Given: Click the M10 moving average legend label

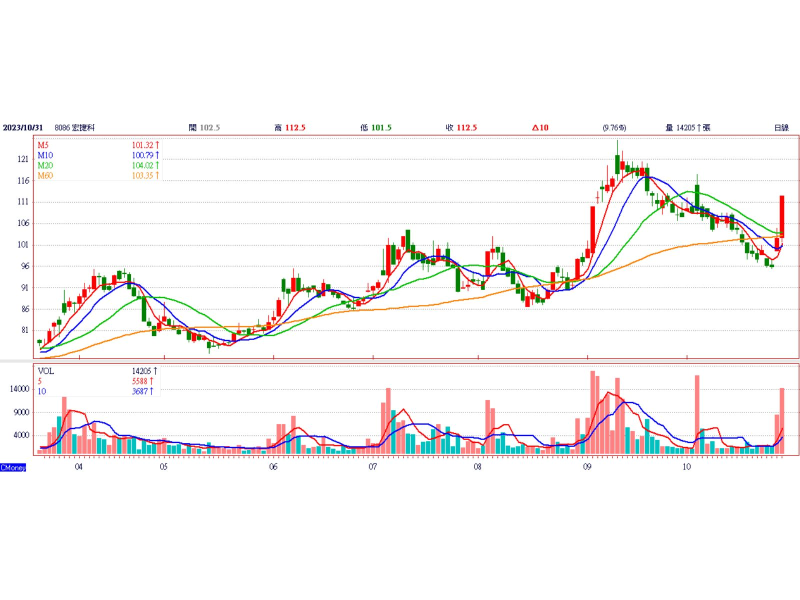Looking at the screenshot, I should click(x=45, y=156).
